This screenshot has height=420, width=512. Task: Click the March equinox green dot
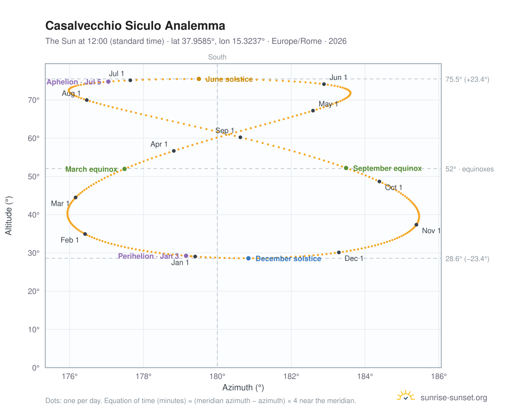coord(124,169)
